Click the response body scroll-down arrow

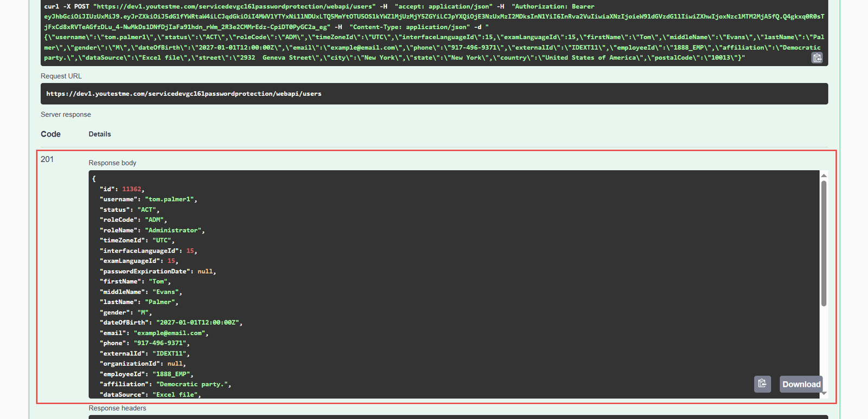[824, 394]
